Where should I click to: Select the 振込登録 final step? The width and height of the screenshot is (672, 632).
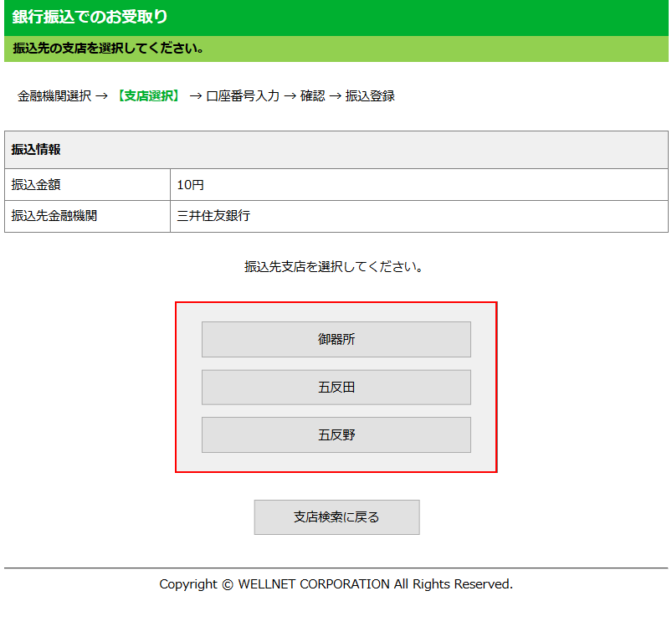click(370, 96)
